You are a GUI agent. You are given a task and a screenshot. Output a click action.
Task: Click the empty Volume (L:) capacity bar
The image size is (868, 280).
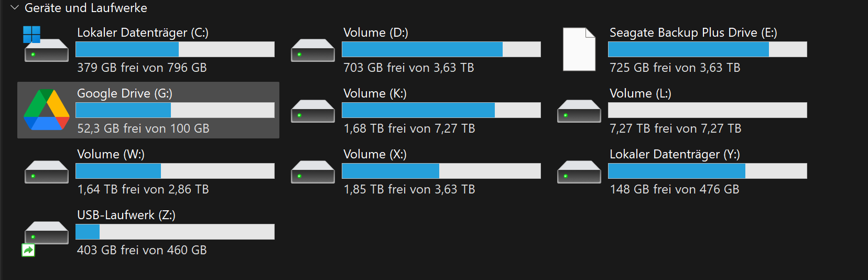pos(708,110)
